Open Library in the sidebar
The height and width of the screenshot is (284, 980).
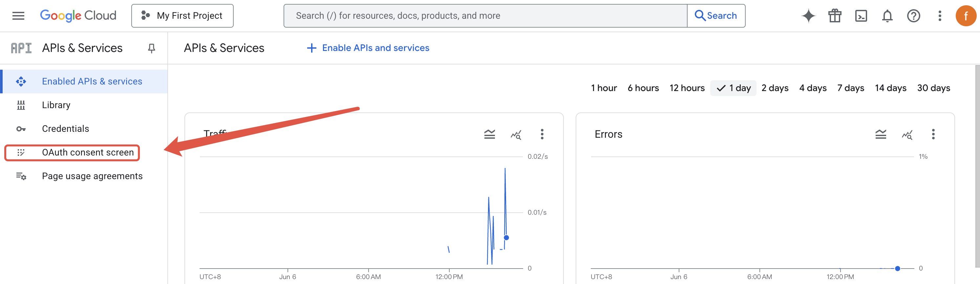84,105
